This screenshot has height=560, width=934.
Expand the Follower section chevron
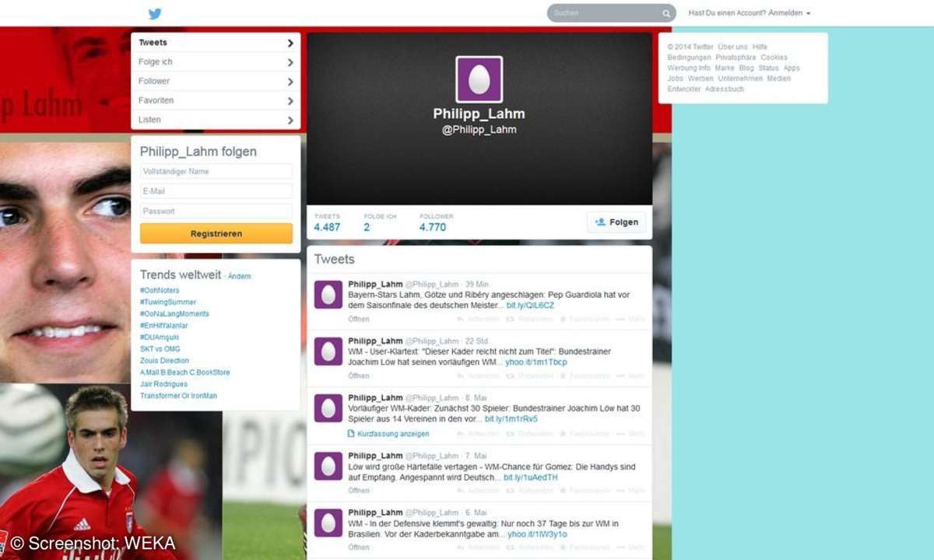coord(291,81)
